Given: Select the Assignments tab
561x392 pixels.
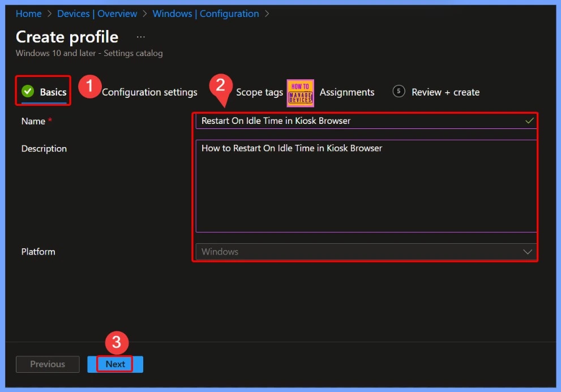Looking at the screenshot, I should coord(347,92).
